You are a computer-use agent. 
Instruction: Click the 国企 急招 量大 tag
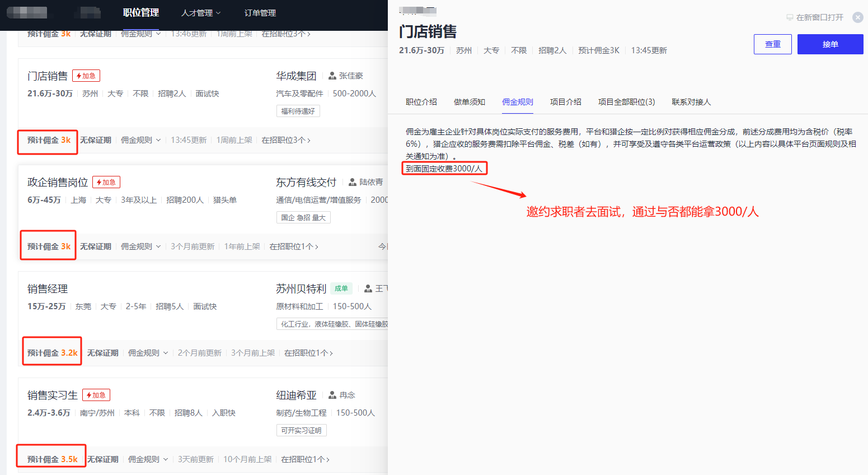point(303,217)
